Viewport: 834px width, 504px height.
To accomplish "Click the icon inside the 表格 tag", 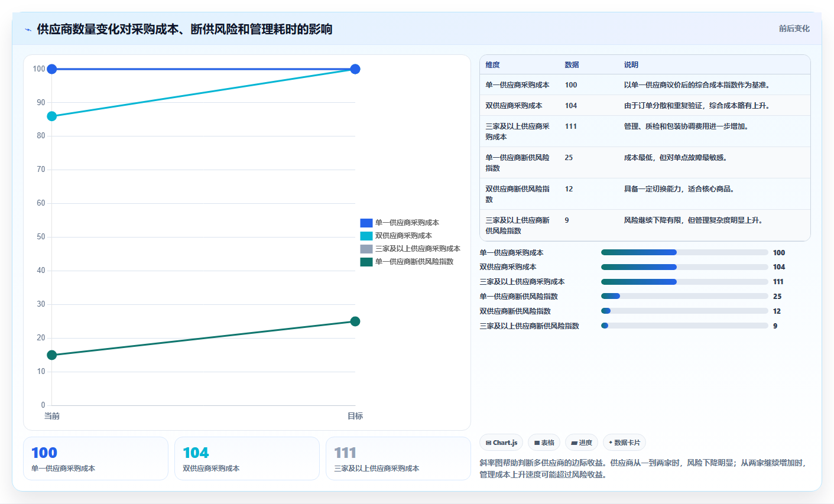I will click(537, 443).
